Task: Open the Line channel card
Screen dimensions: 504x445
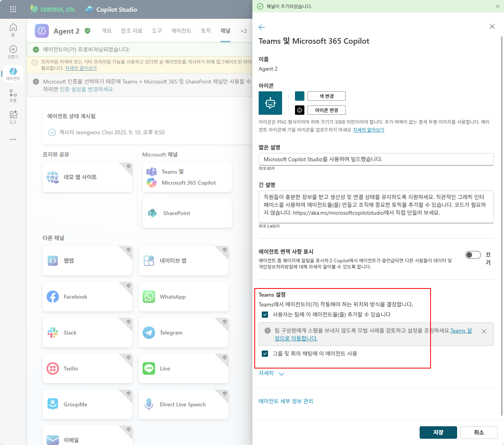Action: tap(184, 368)
